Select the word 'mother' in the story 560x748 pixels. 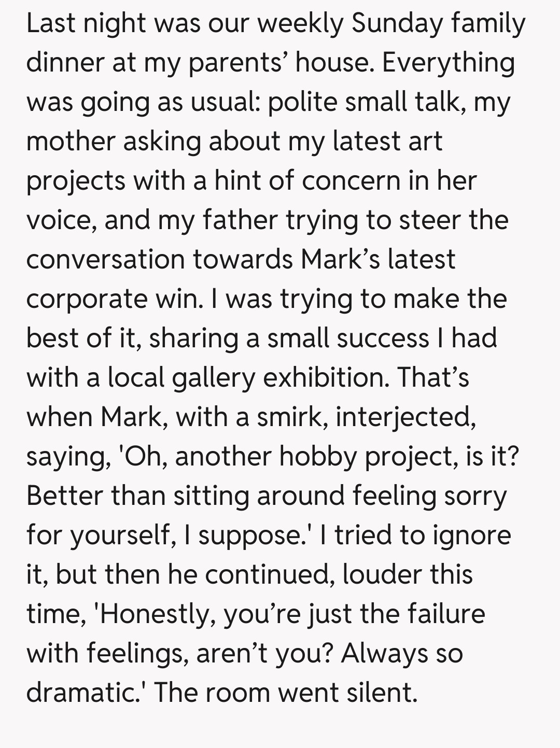coord(71,141)
